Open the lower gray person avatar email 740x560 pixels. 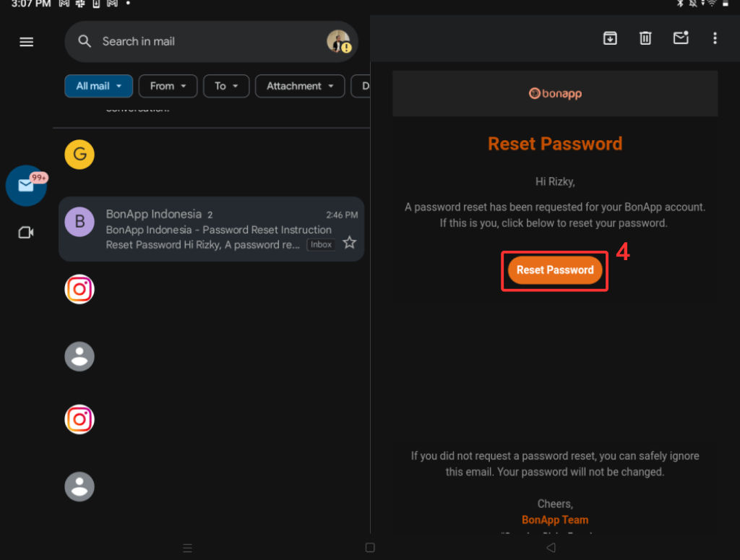pyautogui.click(x=79, y=486)
